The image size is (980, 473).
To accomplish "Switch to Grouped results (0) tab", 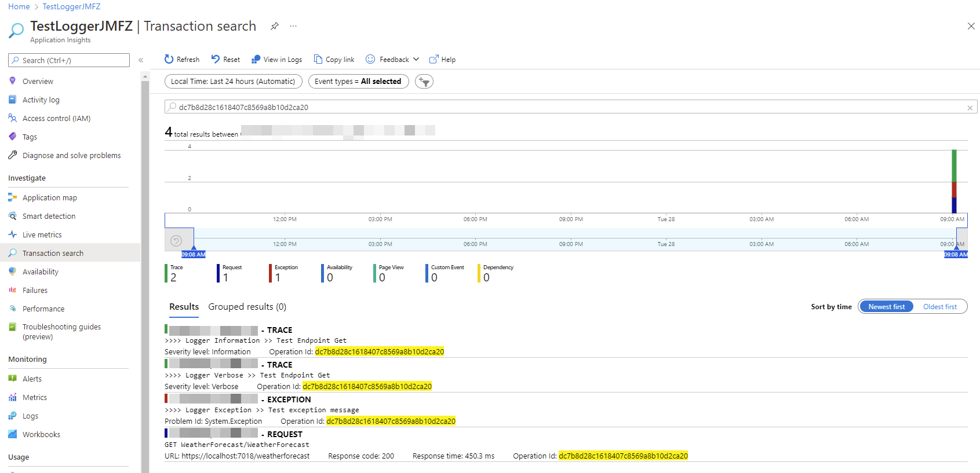I will coord(247,307).
